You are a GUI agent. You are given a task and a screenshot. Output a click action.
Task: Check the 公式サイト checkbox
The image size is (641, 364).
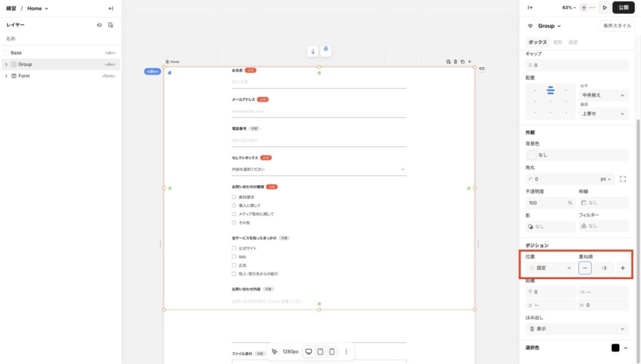(234, 248)
